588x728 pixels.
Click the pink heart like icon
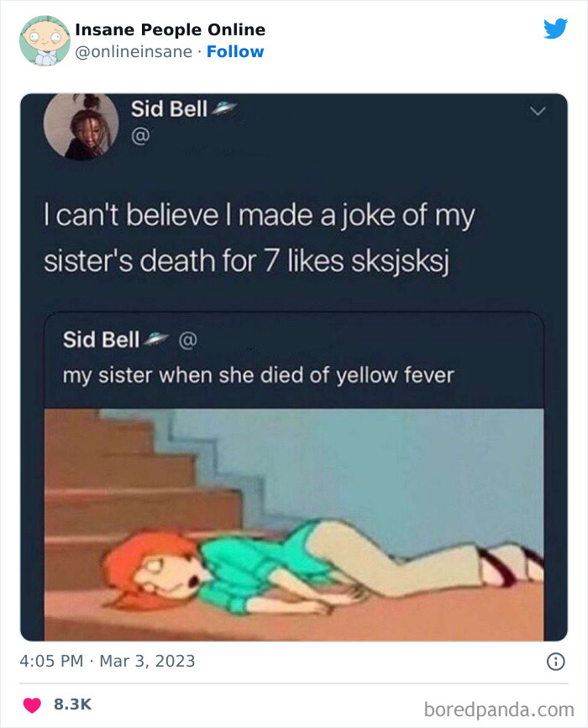(x=32, y=704)
